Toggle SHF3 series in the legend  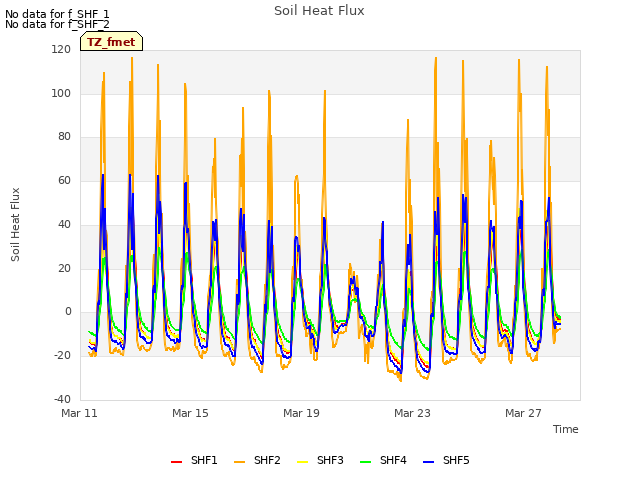pyautogui.click(x=320, y=460)
